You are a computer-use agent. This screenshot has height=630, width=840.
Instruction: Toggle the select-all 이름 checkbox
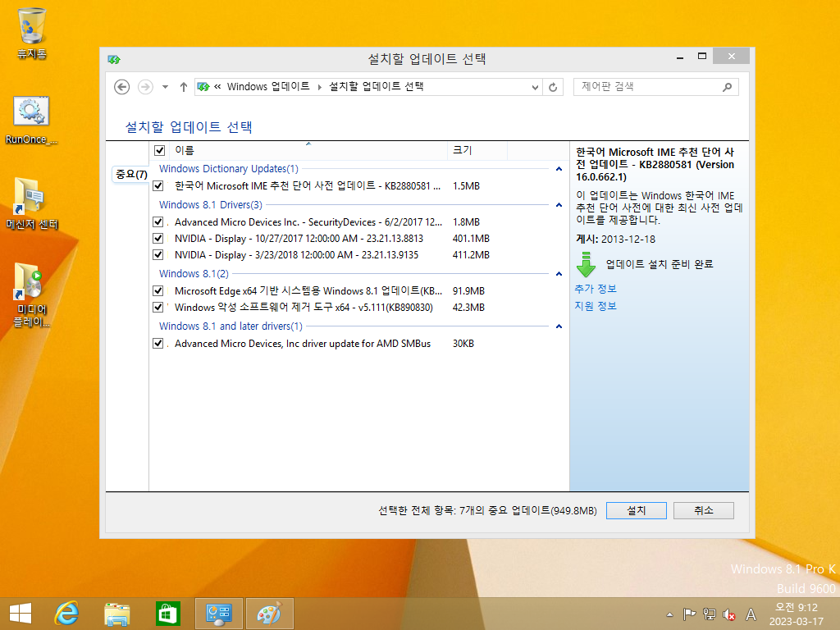[x=159, y=151]
